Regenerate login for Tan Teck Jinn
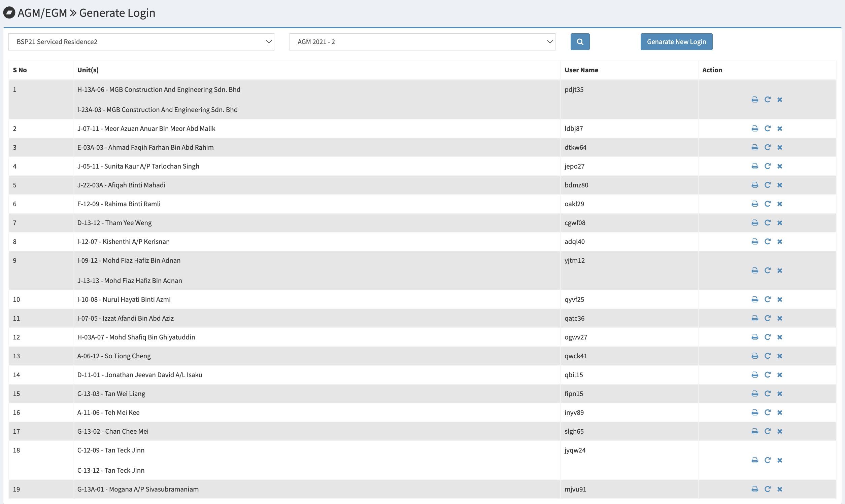The image size is (845, 504). click(x=767, y=460)
